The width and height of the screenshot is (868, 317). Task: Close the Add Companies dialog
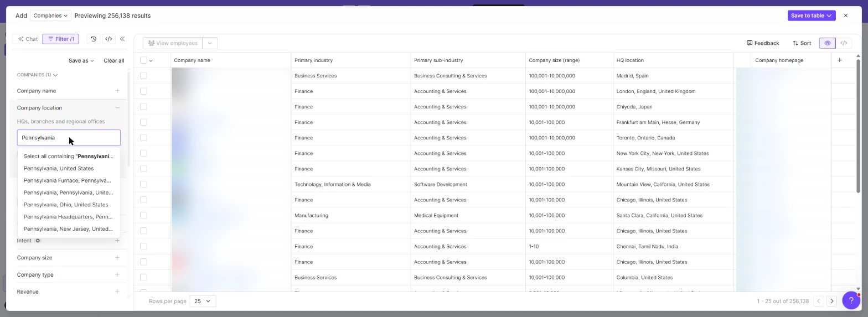pyautogui.click(x=845, y=15)
